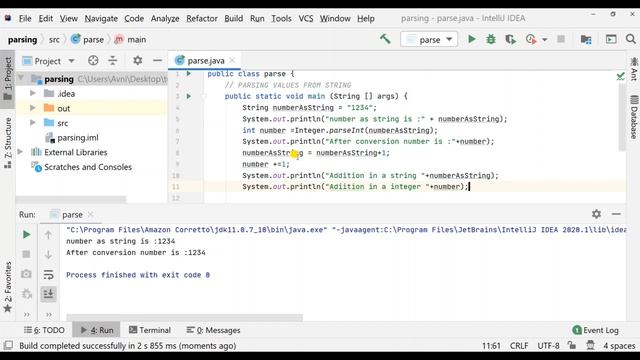Viewport: 640px width, 360px height.
Task: Click the Build project hammer icon
Action: 385,39
